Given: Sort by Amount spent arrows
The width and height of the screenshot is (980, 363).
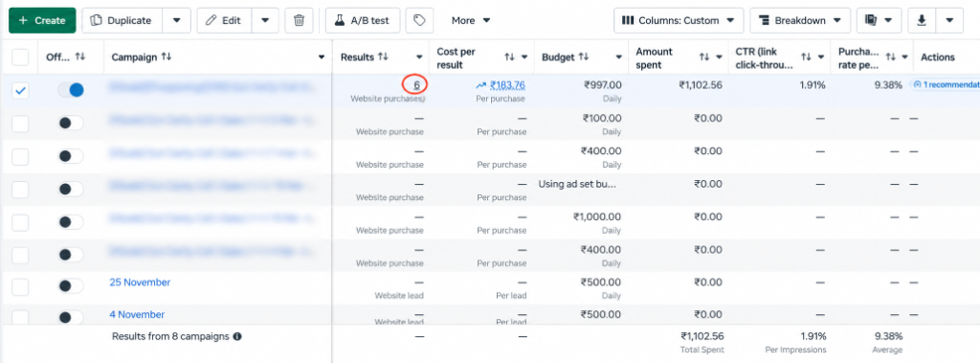Looking at the screenshot, I should tap(704, 57).
